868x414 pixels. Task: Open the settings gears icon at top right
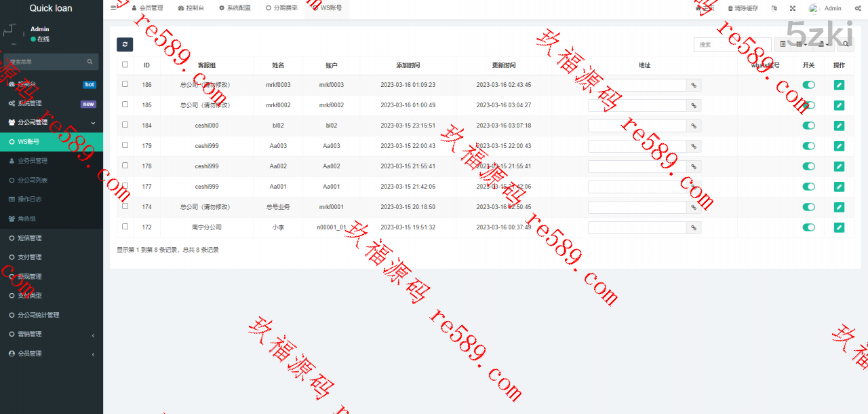[x=858, y=9]
